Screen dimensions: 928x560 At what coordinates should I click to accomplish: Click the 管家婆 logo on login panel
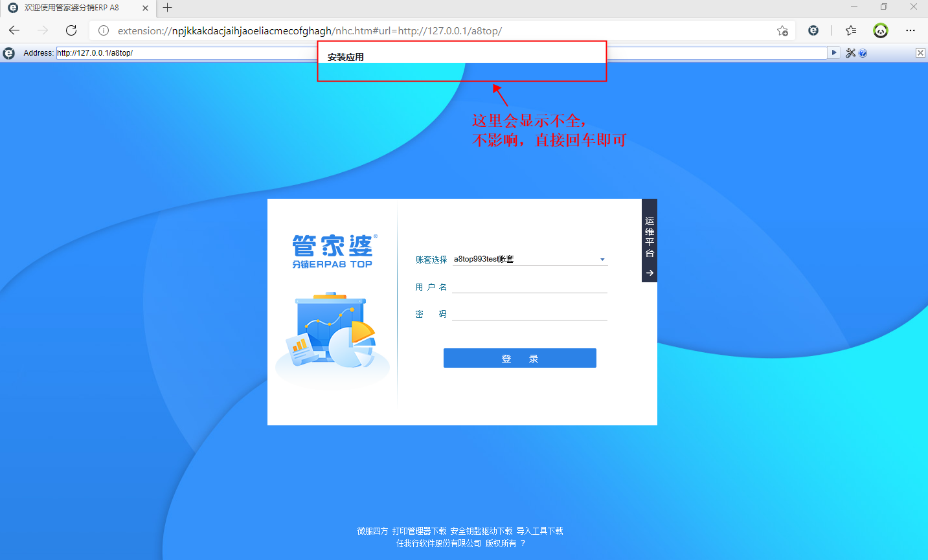pyautogui.click(x=333, y=251)
